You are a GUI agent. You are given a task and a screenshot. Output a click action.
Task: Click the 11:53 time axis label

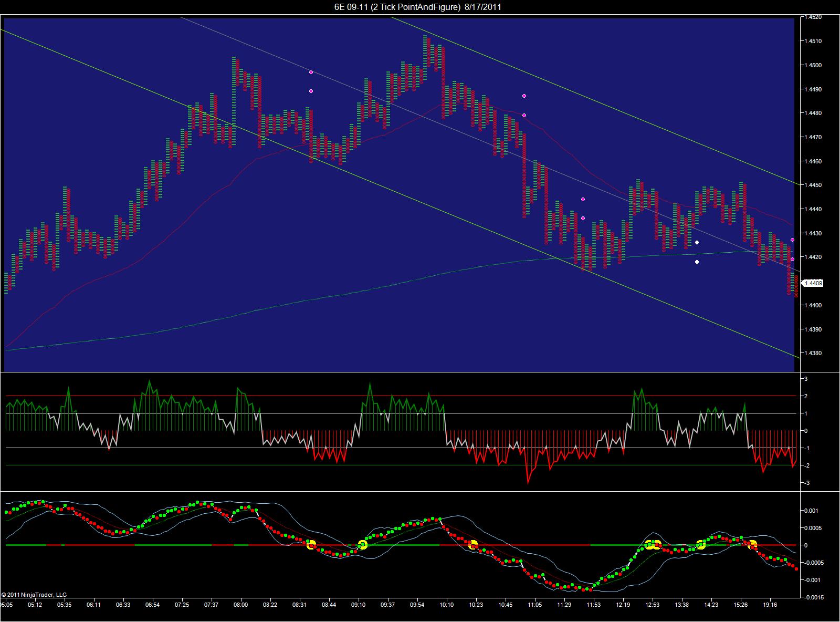[x=593, y=605]
